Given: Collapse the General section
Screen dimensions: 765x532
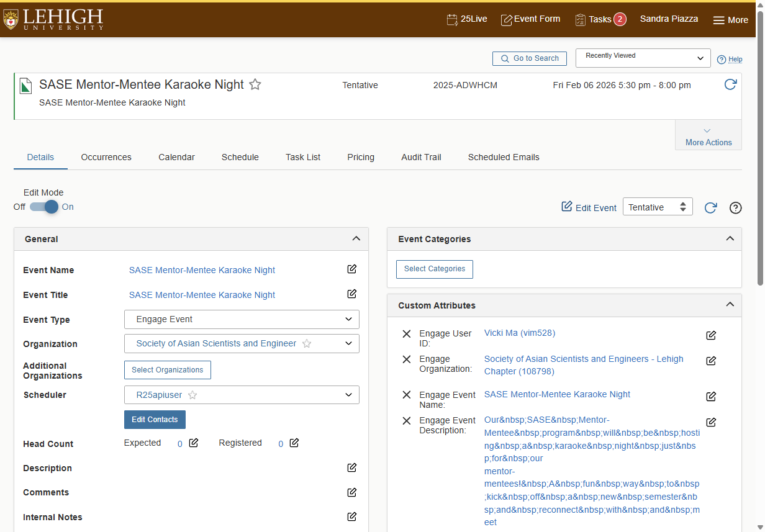Looking at the screenshot, I should [356, 238].
